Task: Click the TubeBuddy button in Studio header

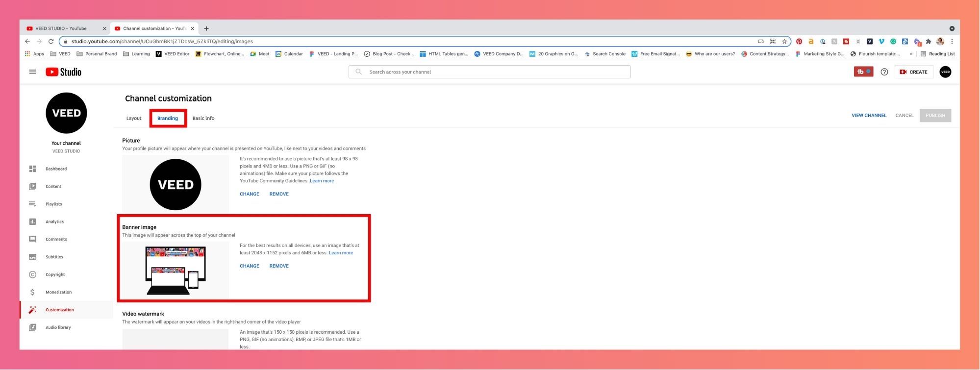Action: 863,72
